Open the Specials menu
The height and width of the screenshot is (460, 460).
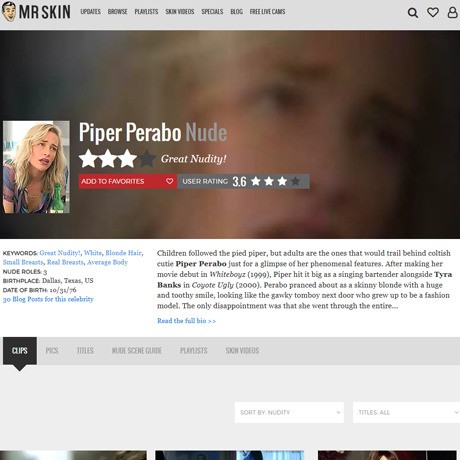(212, 12)
